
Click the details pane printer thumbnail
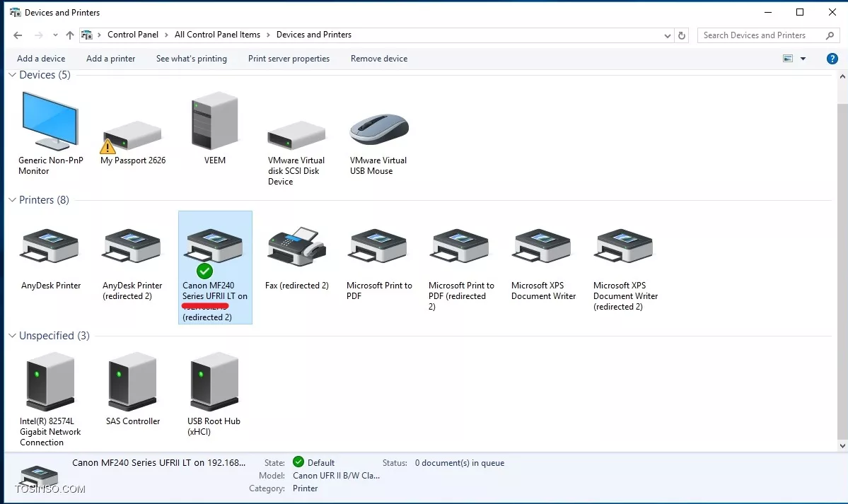tap(39, 477)
